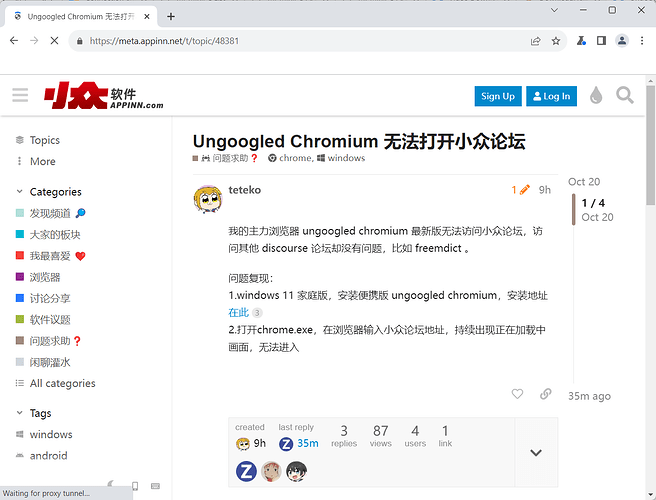
Task: Open the 发现频道 category
Action: [x=50, y=213]
